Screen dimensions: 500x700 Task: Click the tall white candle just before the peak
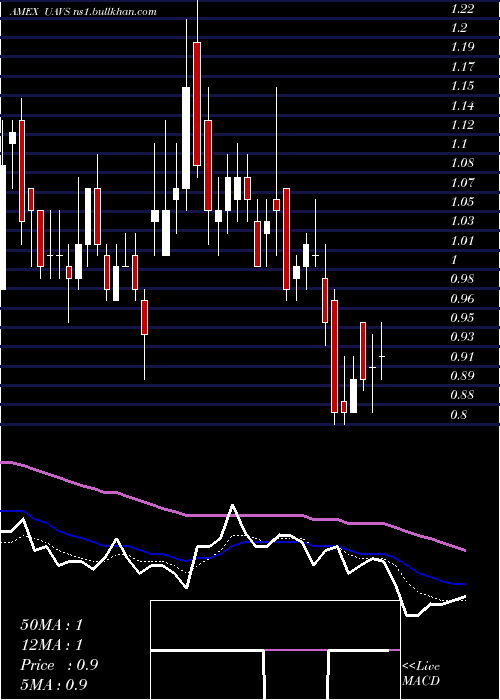tap(186, 138)
